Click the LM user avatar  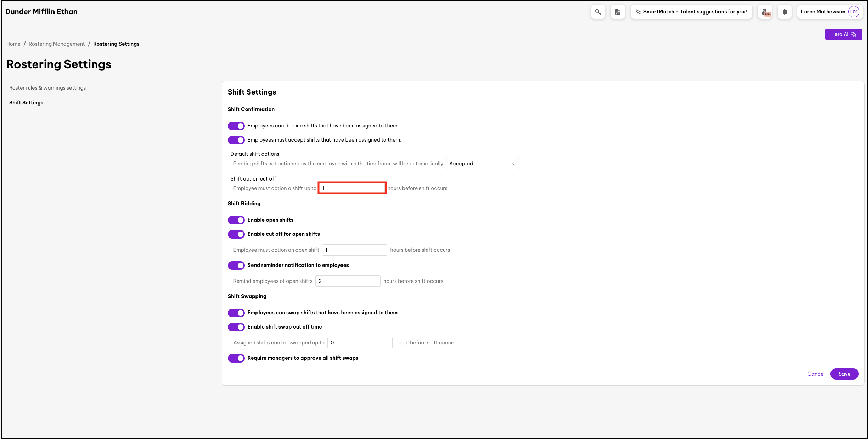pyautogui.click(x=854, y=12)
